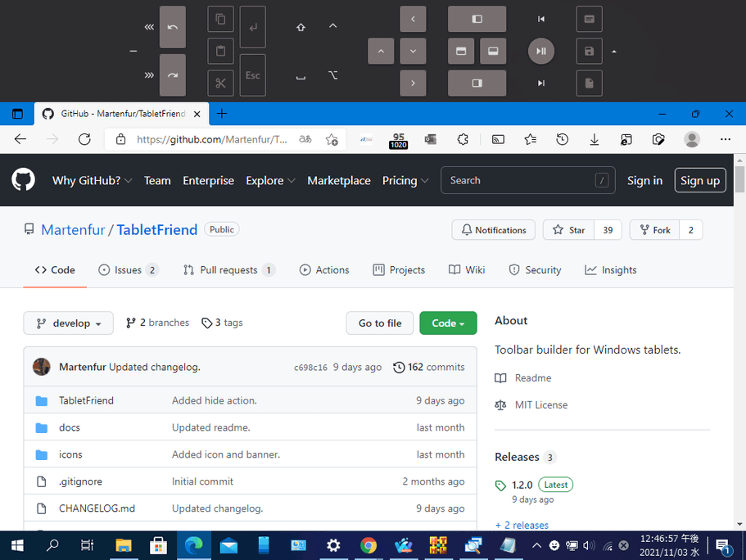746x560 pixels.
Task: Open the develop branch dropdown
Action: click(69, 323)
